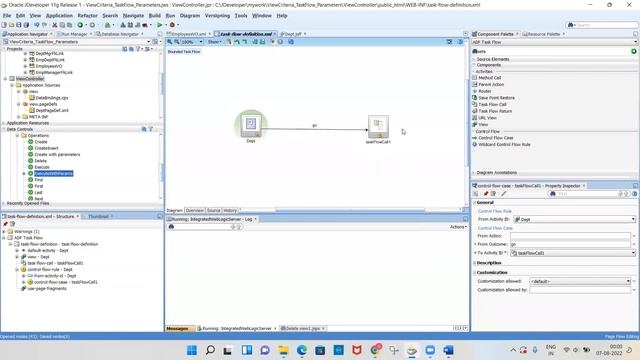Screen dimensions: 640x360
Task: Expand the ExecuteWithParams operation node
Action: click(x=24, y=173)
